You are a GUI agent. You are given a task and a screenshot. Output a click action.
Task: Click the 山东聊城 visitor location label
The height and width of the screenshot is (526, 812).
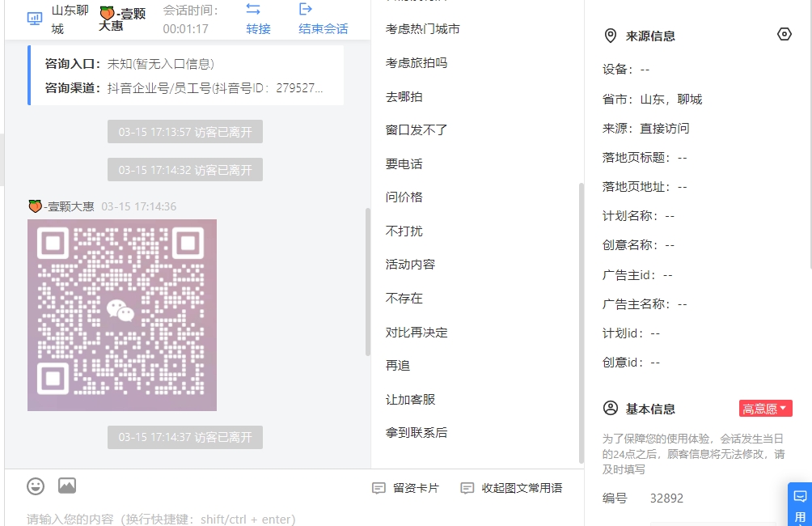tap(70, 19)
